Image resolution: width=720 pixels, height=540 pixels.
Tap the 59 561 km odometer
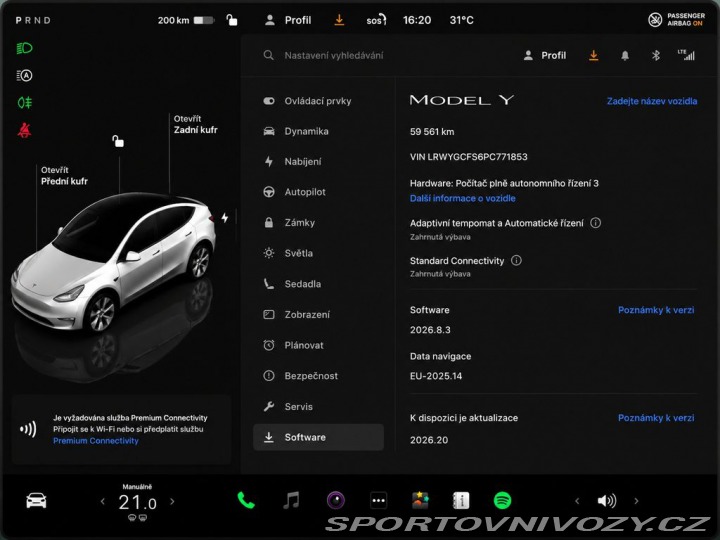[432, 132]
